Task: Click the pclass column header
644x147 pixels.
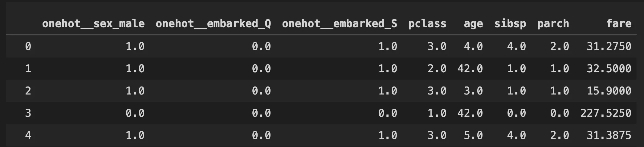Action: coord(427,23)
